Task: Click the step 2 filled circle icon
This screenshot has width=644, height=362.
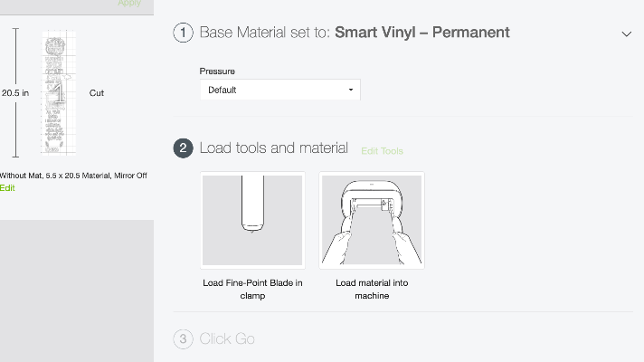Action: click(183, 148)
